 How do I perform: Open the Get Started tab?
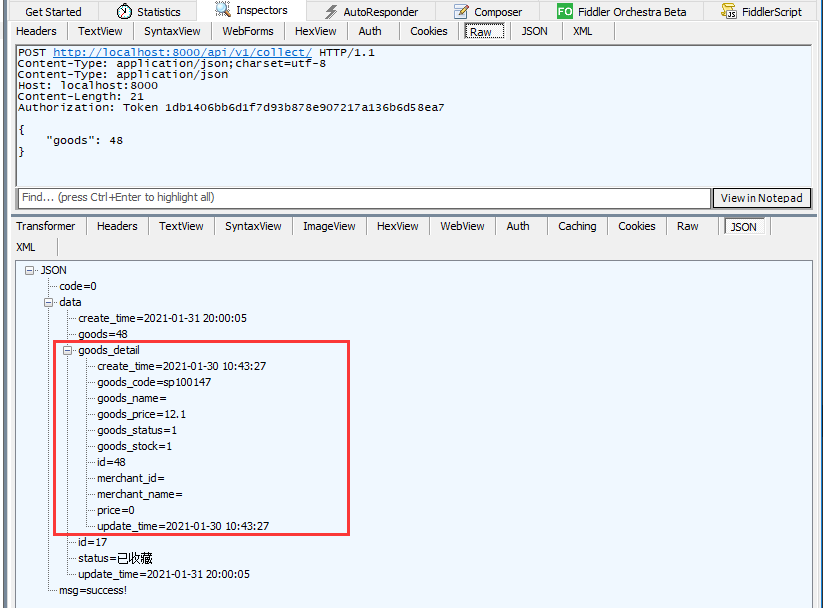tap(53, 12)
